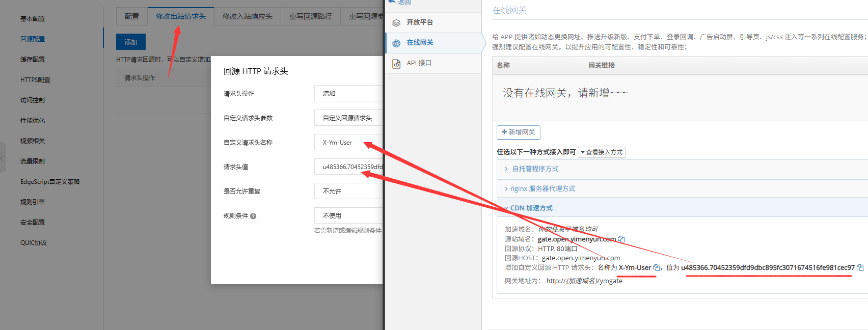Expand the 自托管程序方式 section
This screenshot has width=868, height=330.
click(x=535, y=169)
